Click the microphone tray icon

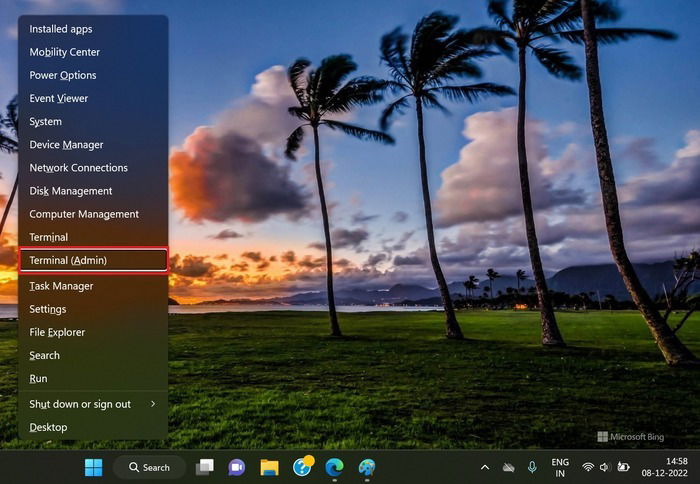click(x=532, y=467)
